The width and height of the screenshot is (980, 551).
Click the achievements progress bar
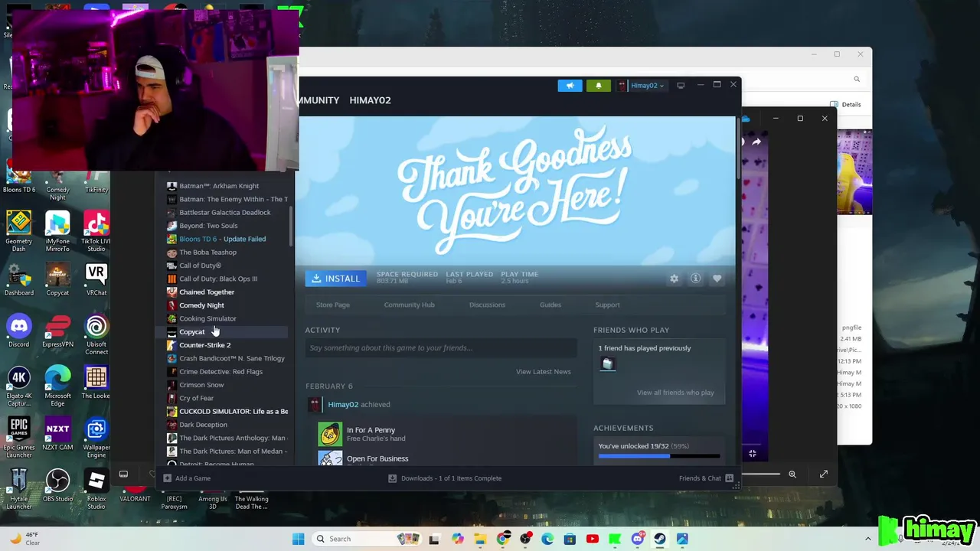[x=658, y=457]
